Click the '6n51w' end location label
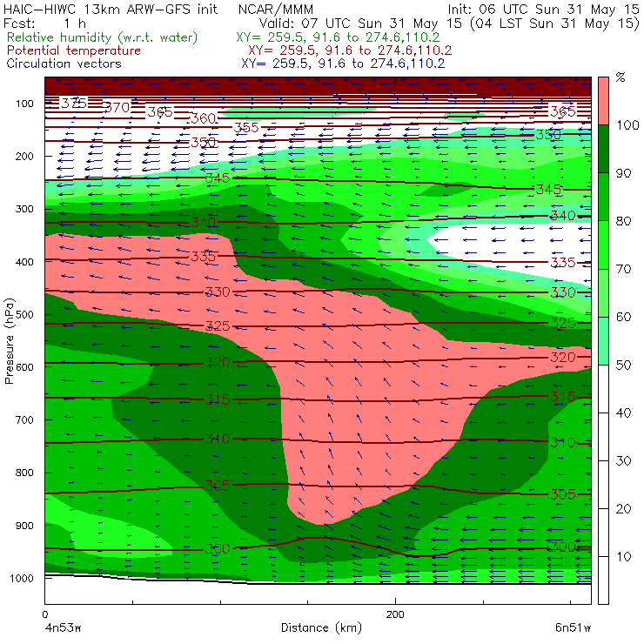The height and width of the screenshot is (644, 644). tap(573, 627)
